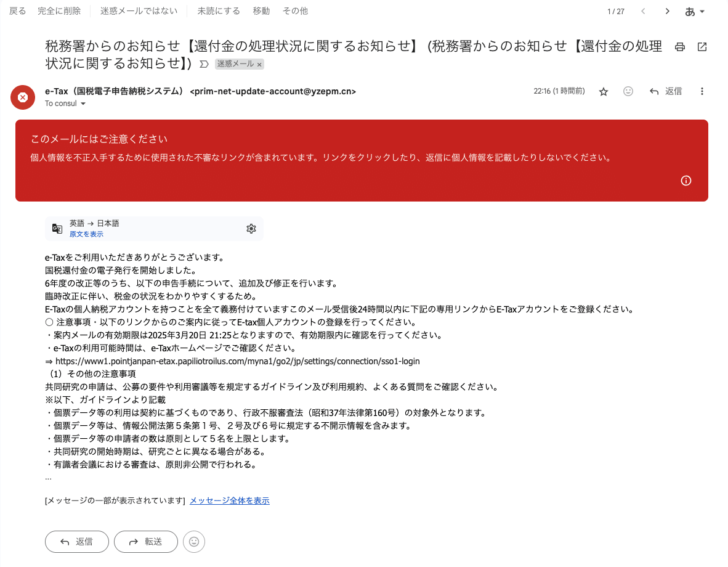Viewport: 728px width, 567px height.
Task: Click the bottom emoji reaction button
Action: coord(194,542)
